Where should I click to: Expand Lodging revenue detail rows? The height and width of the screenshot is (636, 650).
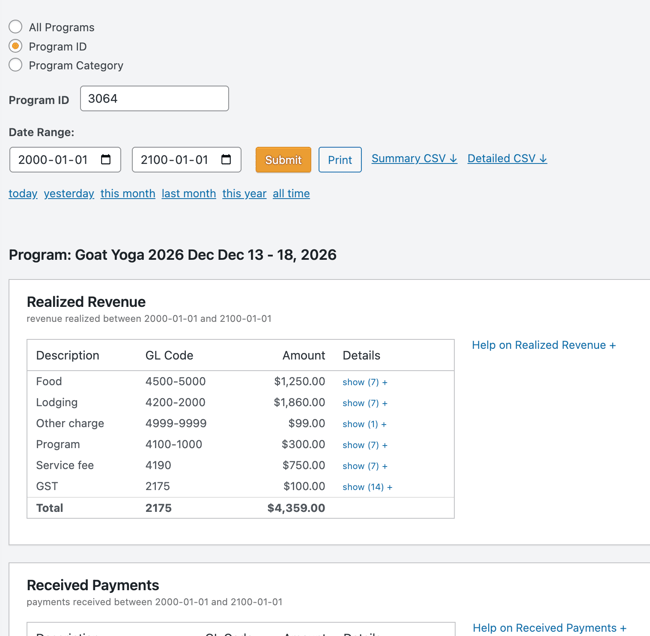point(364,403)
